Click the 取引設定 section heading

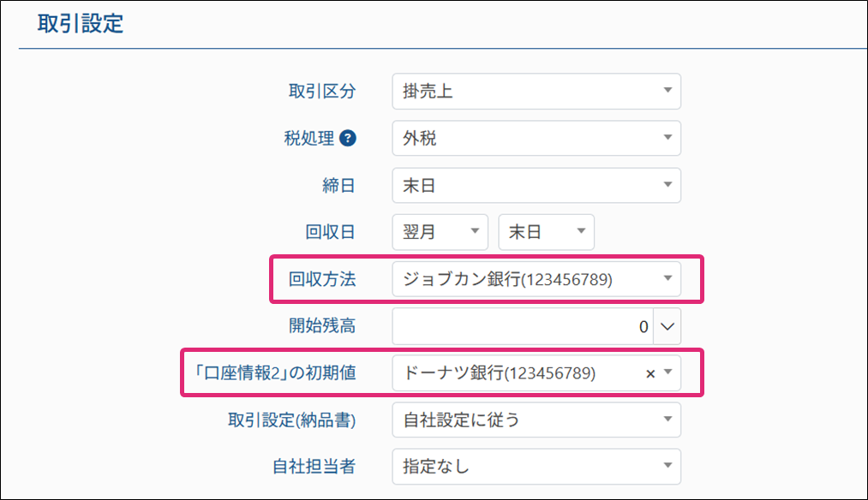tap(81, 24)
